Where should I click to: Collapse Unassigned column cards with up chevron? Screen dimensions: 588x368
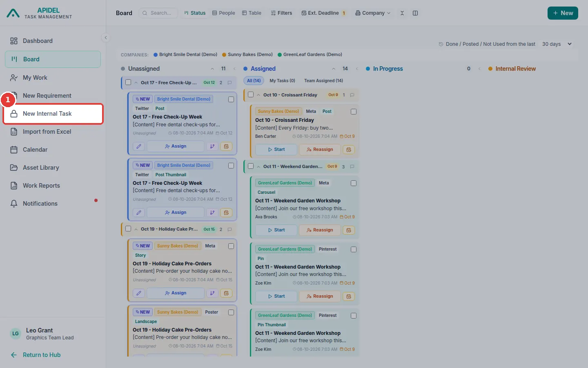tap(212, 69)
